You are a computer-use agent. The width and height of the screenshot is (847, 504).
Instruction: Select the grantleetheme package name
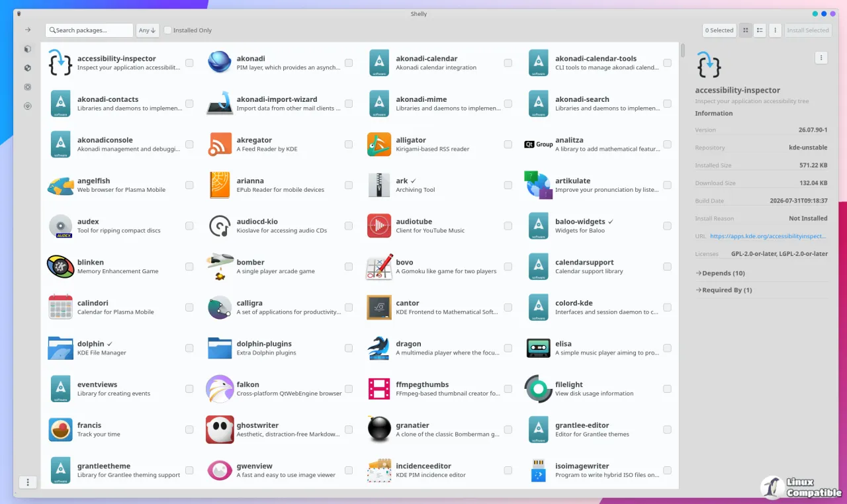click(x=103, y=466)
